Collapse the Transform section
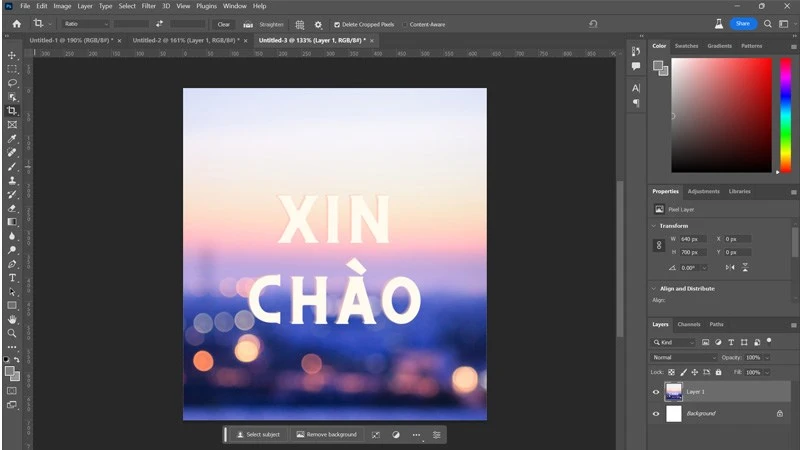The image size is (800, 450). pos(654,226)
